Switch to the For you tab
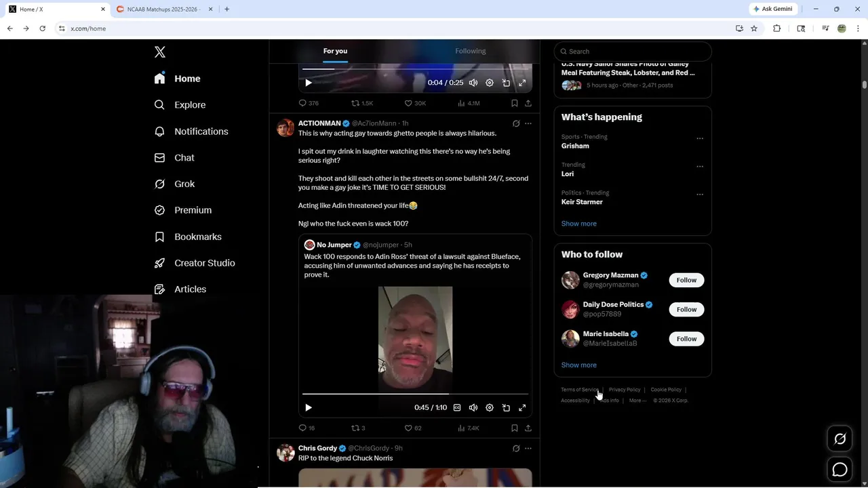The height and width of the screenshot is (488, 868). (x=335, y=51)
